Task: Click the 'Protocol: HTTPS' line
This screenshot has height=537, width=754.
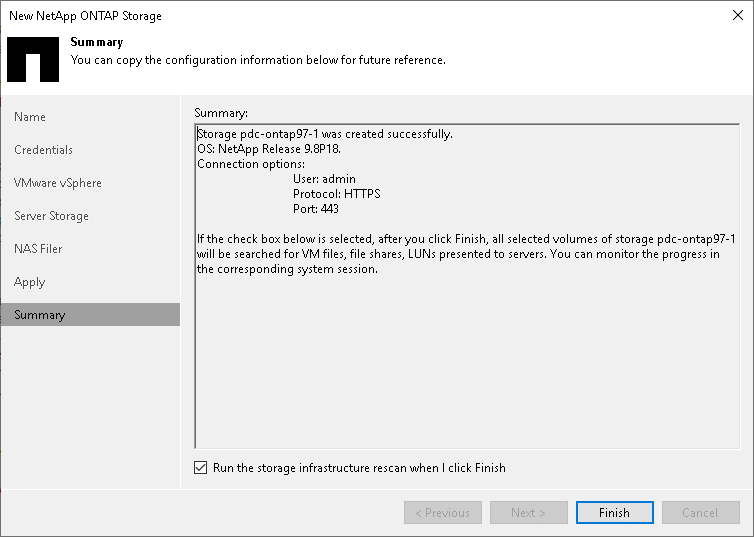Action: (337, 194)
